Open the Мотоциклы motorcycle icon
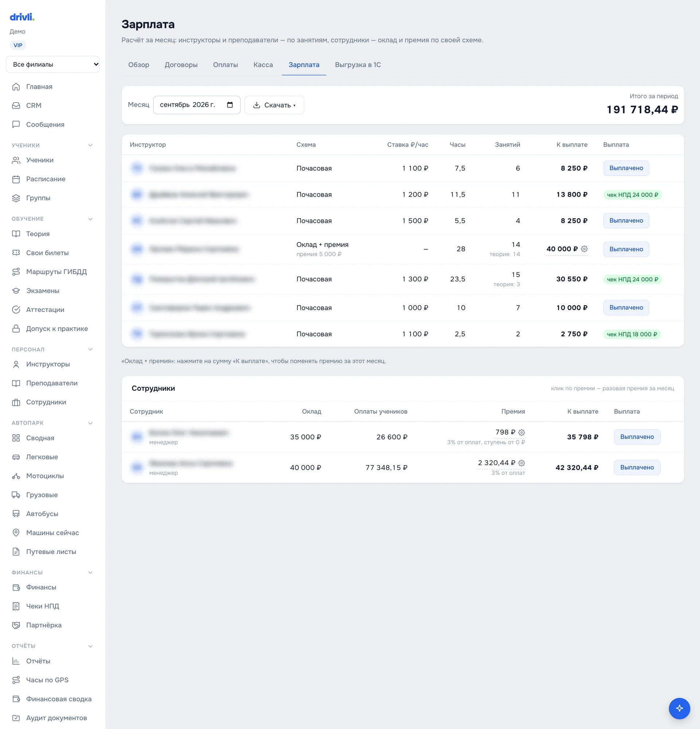The height and width of the screenshot is (729, 700). click(x=16, y=476)
